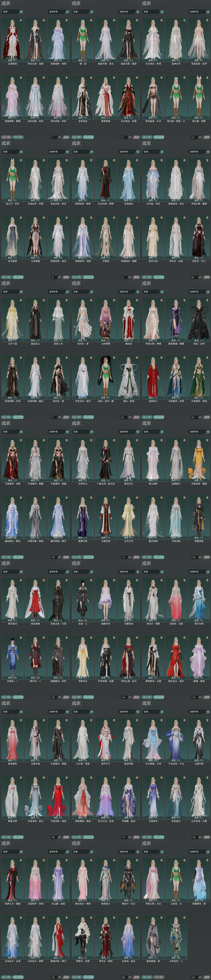Click trash icon on 踏月乱红·春水 card

coord(184,638)
